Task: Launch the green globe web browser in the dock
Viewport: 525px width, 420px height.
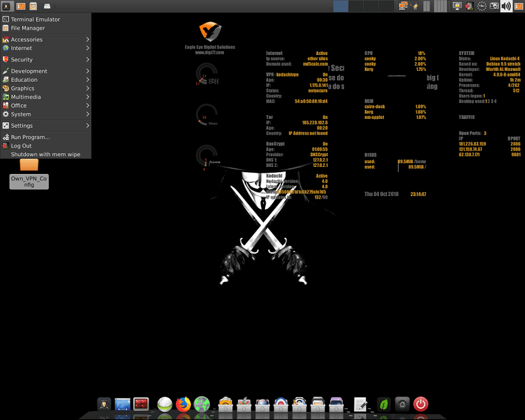Action: pyautogui.click(x=202, y=403)
